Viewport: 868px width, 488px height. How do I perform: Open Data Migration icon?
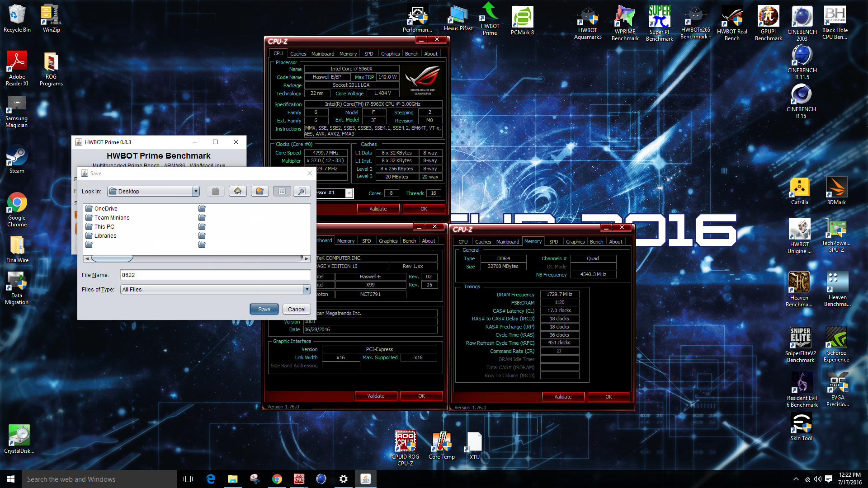[17, 289]
